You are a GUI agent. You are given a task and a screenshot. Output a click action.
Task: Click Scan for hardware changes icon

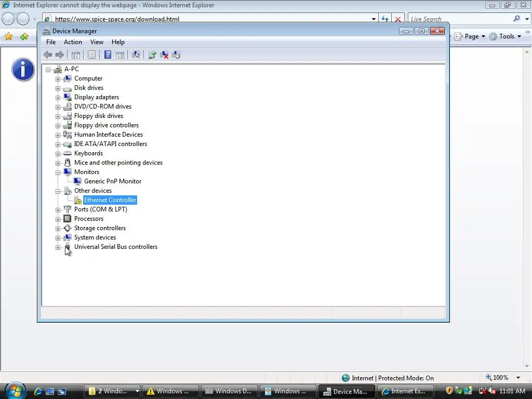tap(136, 55)
